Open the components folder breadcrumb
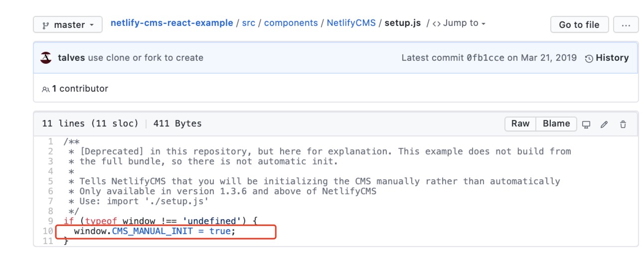644x256 pixels. click(291, 23)
